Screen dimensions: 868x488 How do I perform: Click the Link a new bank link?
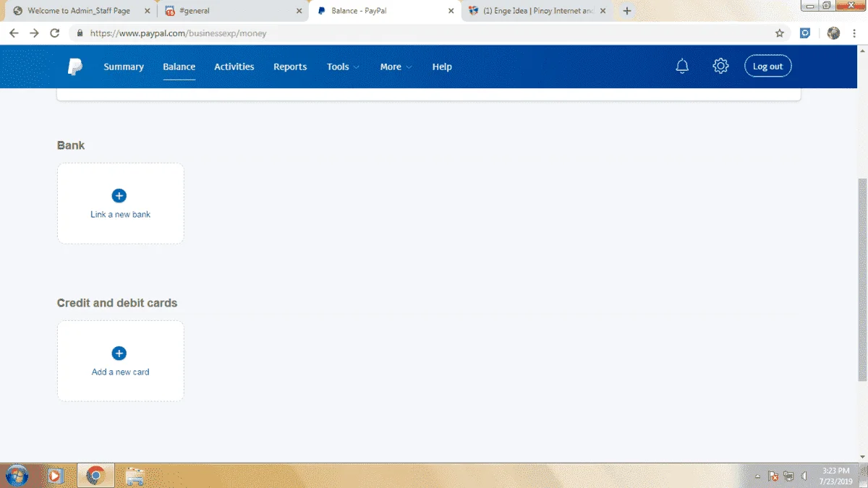120,215
